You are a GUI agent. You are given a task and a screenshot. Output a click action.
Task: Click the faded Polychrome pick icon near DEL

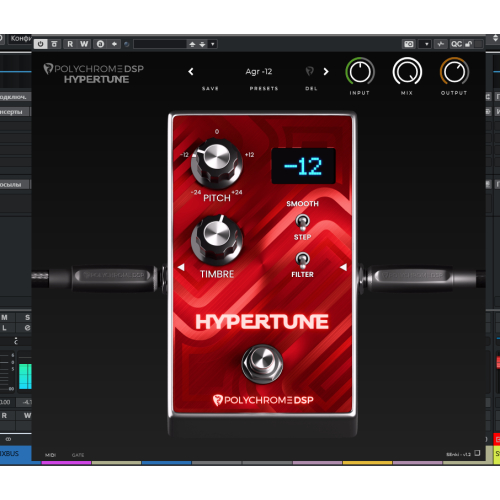[x=309, y=71]
